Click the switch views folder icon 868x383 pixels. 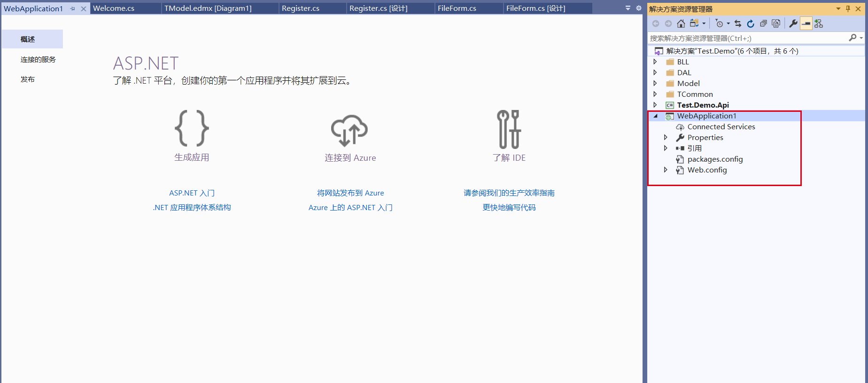pyautogui.click(x=694, y=23)
